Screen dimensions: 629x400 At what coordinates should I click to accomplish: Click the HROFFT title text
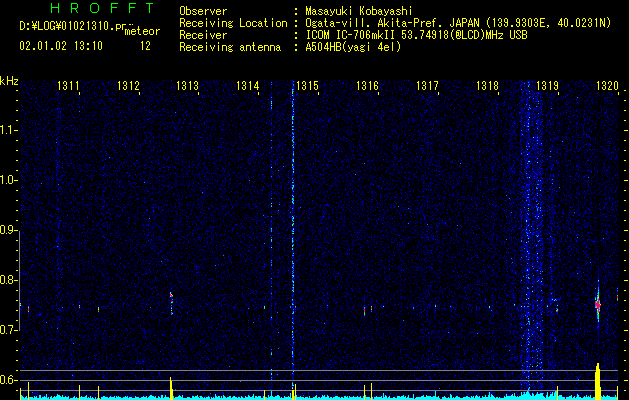point(102,8)
